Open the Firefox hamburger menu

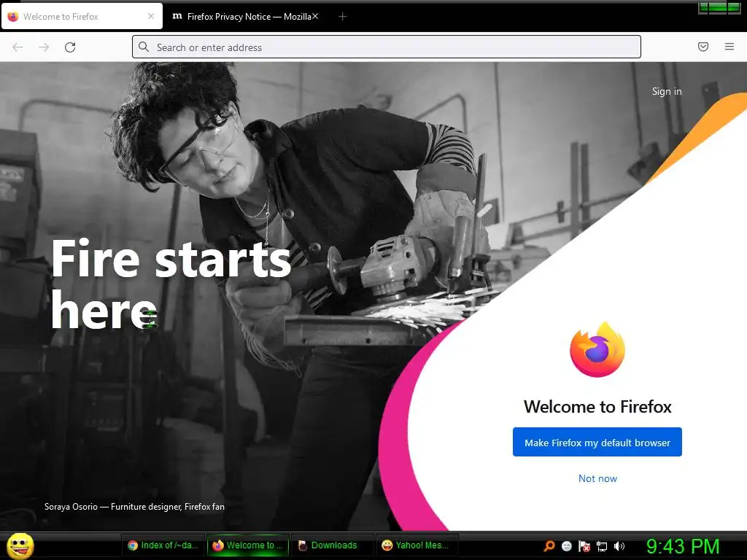pyautogui.click(x=729, y=47)
